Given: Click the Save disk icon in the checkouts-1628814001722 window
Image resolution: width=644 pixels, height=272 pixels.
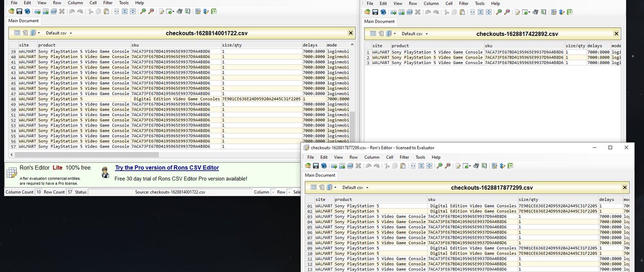Looking at the screenshot, I should click(x=19, y=11).
